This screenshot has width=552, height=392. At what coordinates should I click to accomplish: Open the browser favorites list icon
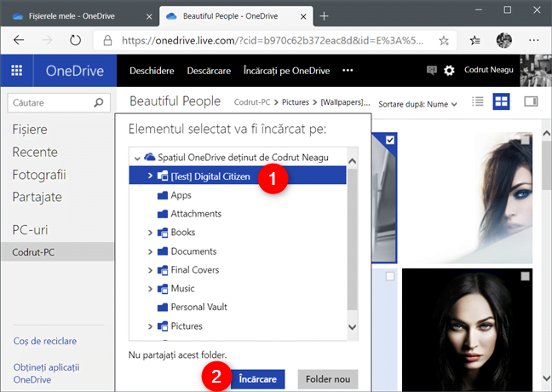(474, 41)
